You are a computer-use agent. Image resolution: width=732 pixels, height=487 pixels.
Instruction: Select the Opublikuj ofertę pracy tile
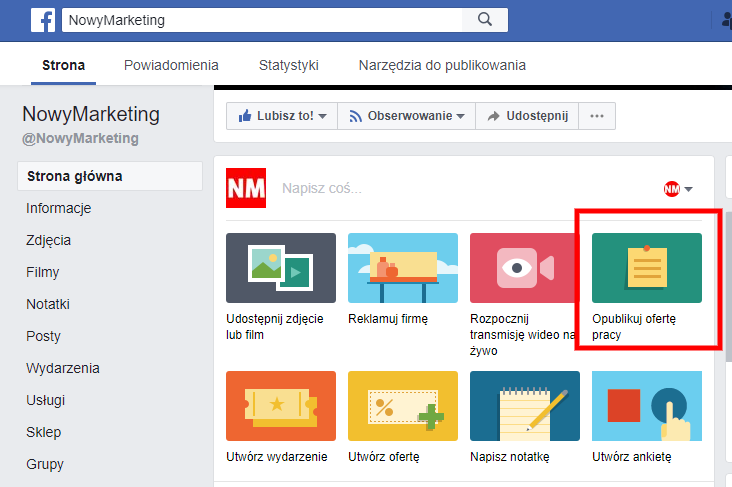click(646, 268)
